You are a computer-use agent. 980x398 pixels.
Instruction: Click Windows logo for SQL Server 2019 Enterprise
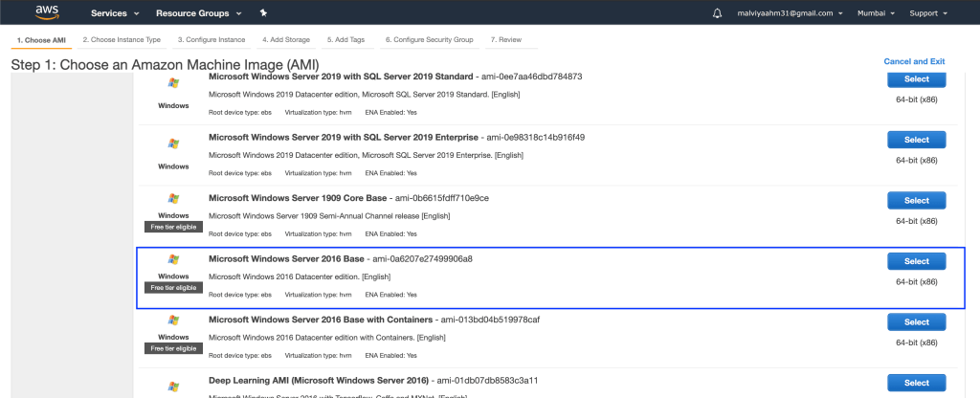[173, 144]
